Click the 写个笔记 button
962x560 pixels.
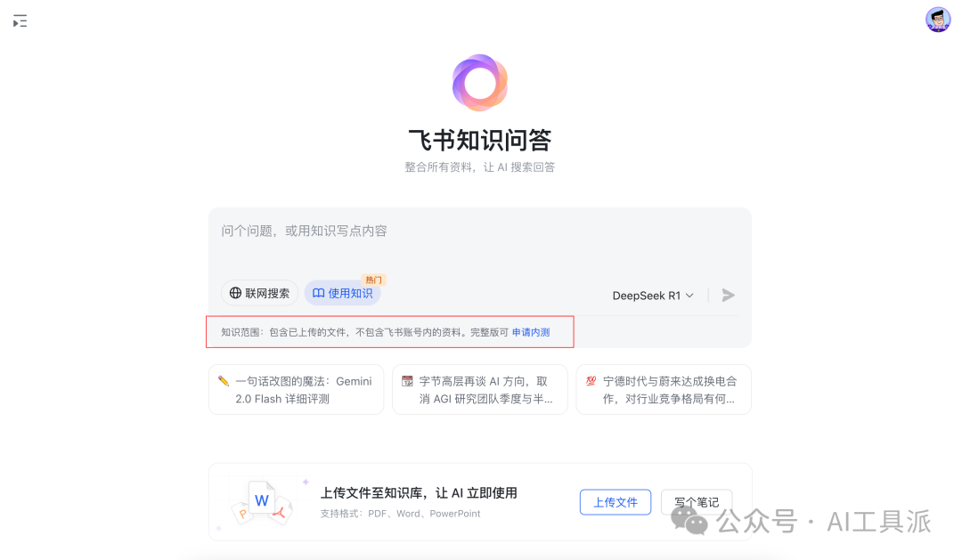697,502
